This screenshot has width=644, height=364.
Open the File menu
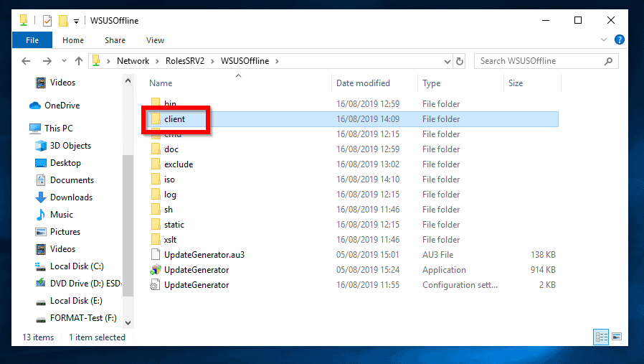[32, 40]
